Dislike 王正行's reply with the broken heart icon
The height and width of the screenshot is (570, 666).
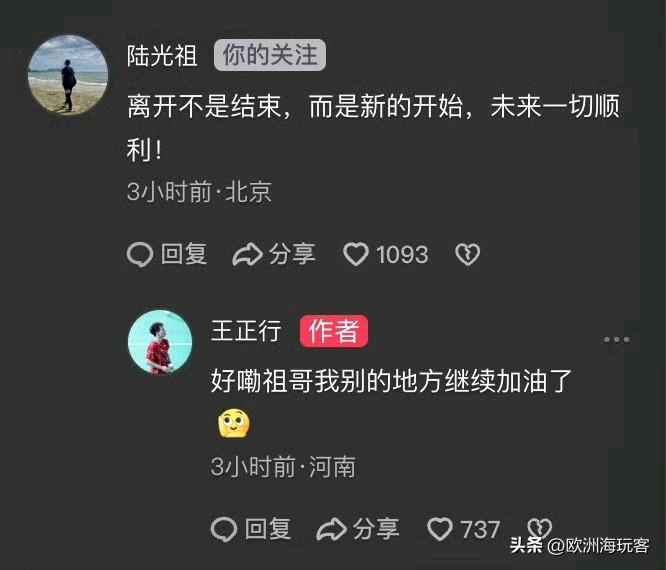(x=539, y=528)
